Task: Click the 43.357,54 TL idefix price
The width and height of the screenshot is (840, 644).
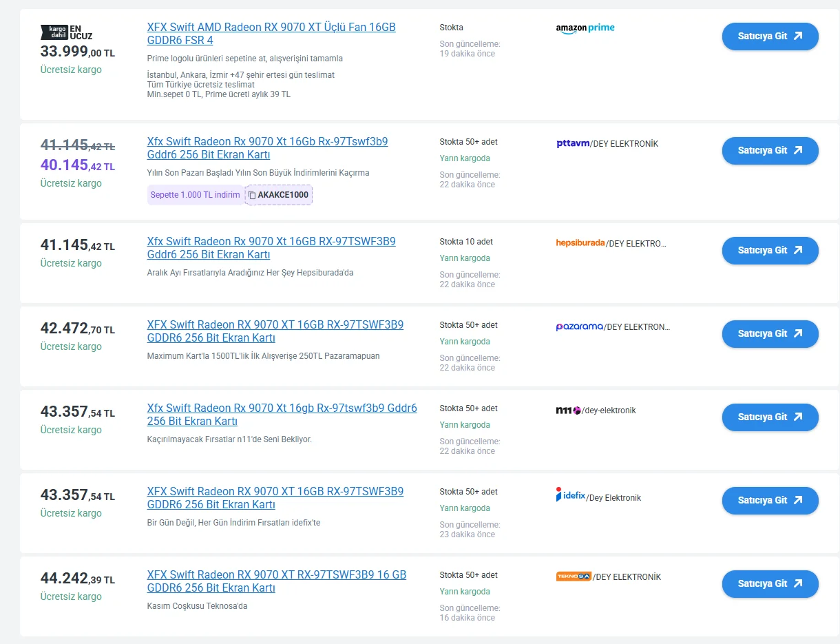Action: click(x=78, y=495)
